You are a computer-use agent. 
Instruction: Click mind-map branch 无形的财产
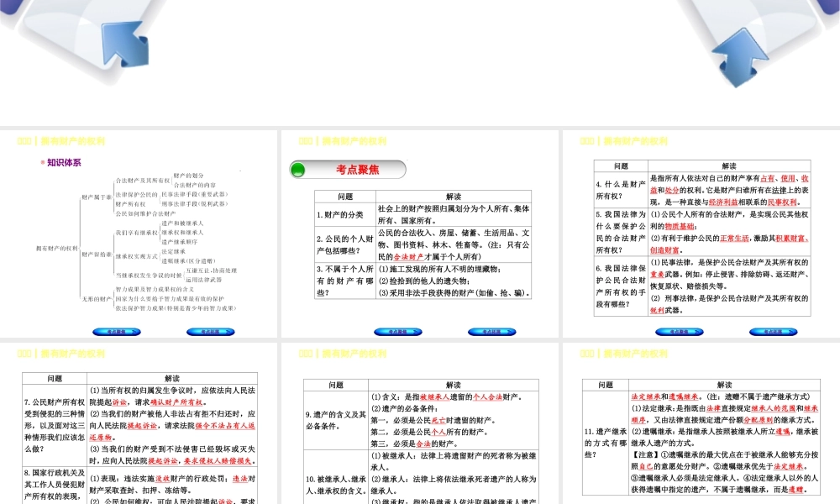point(97,299)
